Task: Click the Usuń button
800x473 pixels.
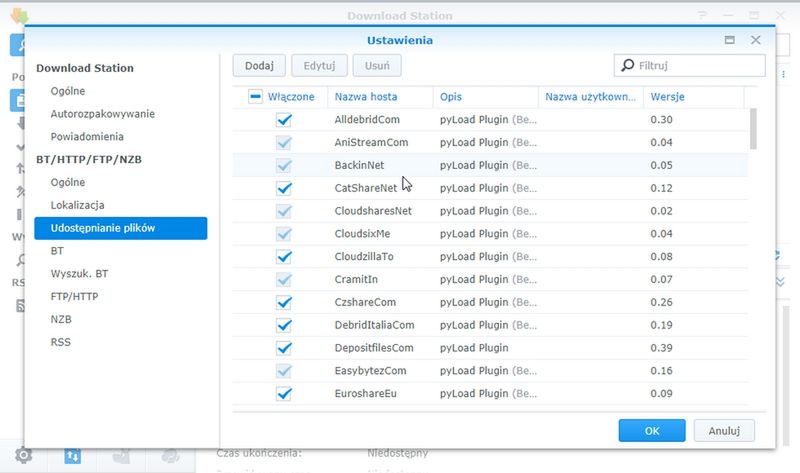Action: 377,66
